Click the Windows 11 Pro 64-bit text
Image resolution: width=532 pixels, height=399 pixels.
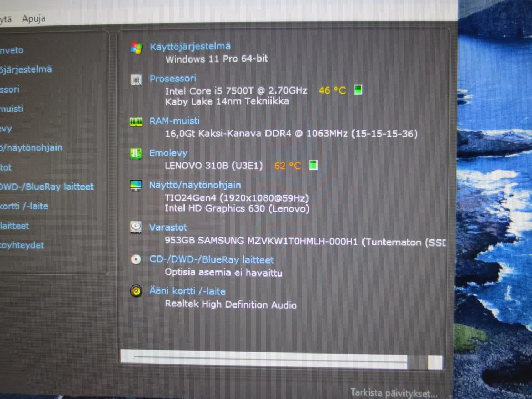click(x=217, y=59)
